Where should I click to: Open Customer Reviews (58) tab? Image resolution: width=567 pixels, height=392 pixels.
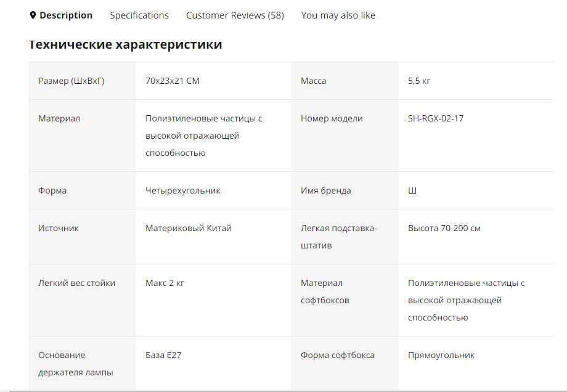[x=235, y=15]
